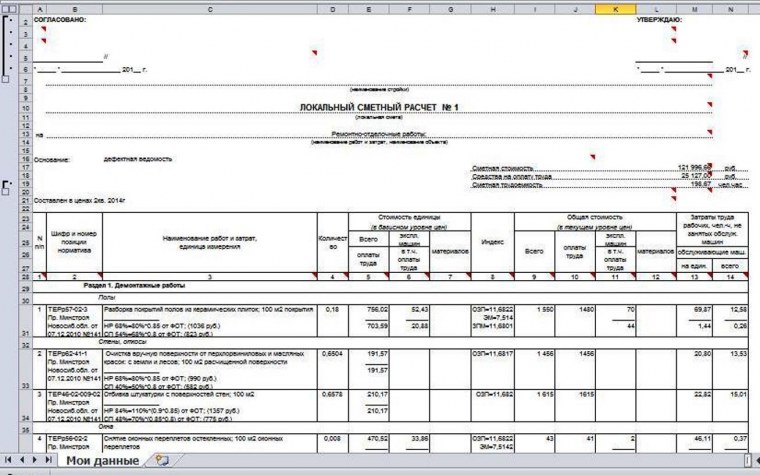Click next sheet navigation arrow
This screenshot has width=760, height=475.
click(x=35, y=460)
